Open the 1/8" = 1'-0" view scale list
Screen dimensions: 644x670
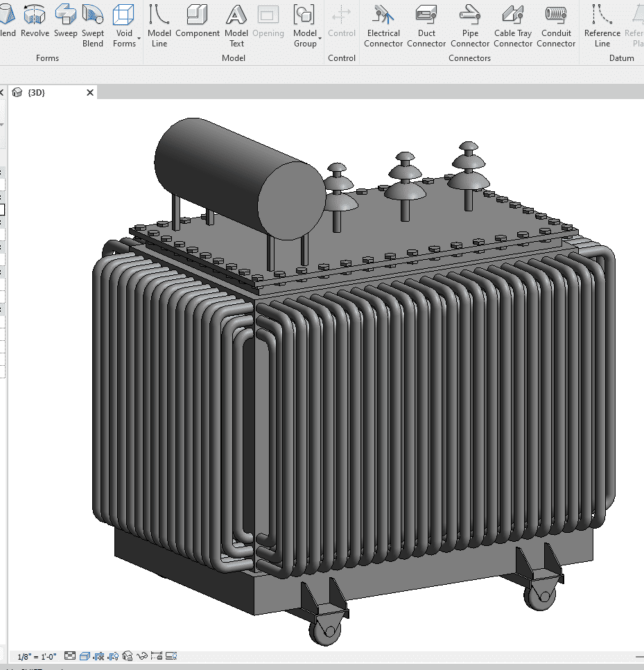pos(37,656)
